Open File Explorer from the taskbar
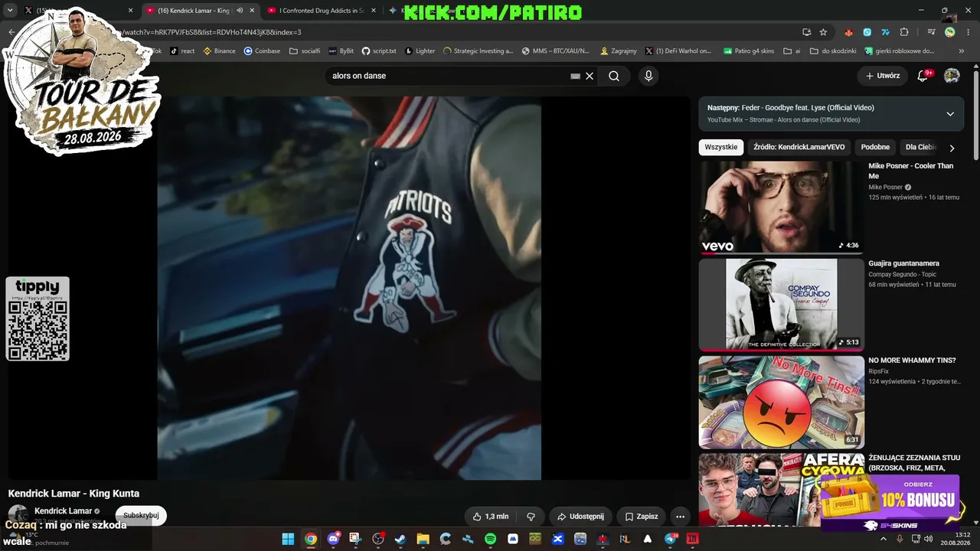The height and width of the screenshot is (551, 980). tap(423, 539)
